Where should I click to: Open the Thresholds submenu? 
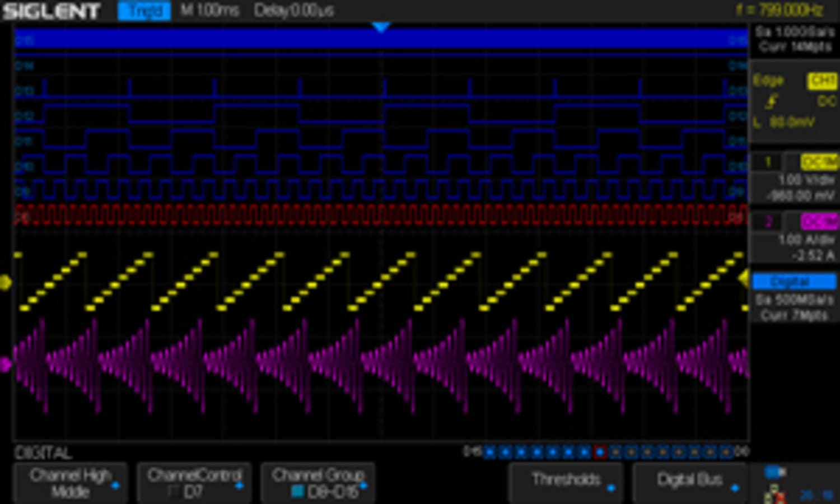pyautogui.click(x=566, y=479)
